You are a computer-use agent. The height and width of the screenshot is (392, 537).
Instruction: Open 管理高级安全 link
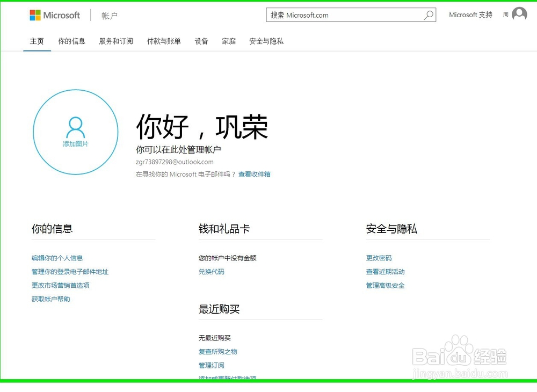pos(385,286)
